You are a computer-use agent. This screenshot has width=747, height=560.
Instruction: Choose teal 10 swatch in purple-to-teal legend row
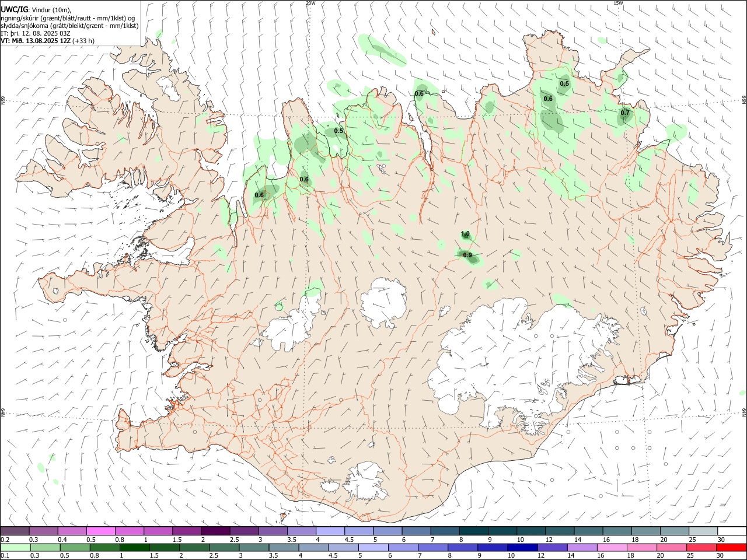pos(531,531)
